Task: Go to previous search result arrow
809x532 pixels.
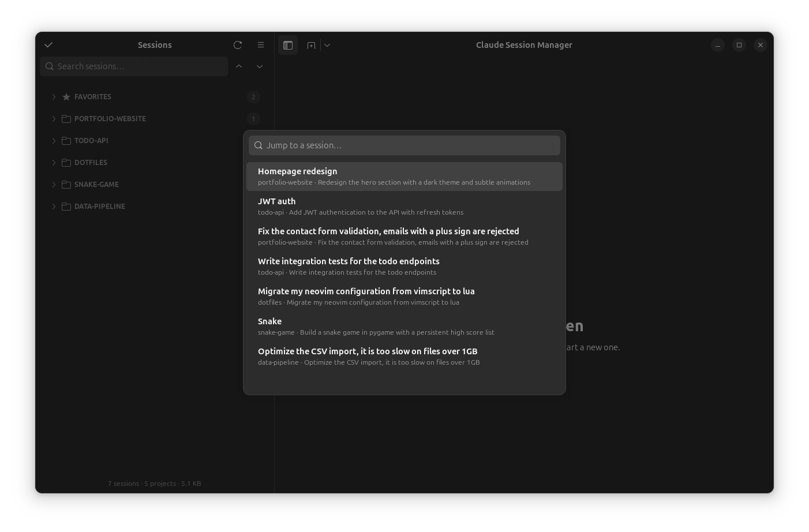Action: click(x=239, y=66)
